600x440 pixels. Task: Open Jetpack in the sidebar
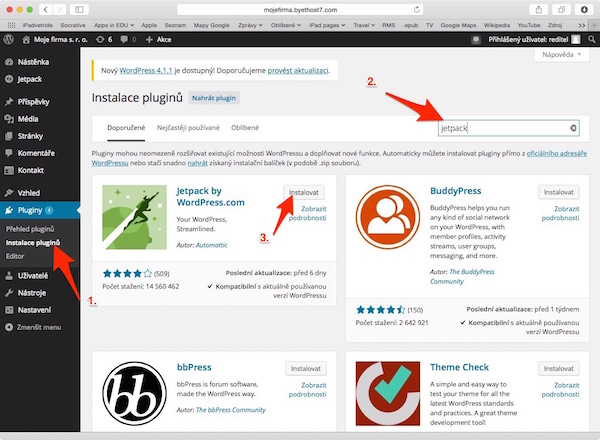click(x=29, y=79)
